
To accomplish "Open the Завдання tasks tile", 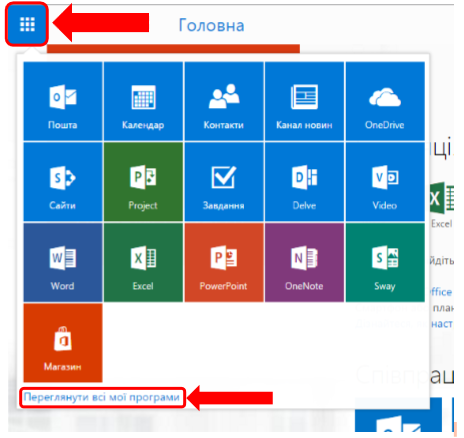I will pyautogui.click(x=224, y=182).
